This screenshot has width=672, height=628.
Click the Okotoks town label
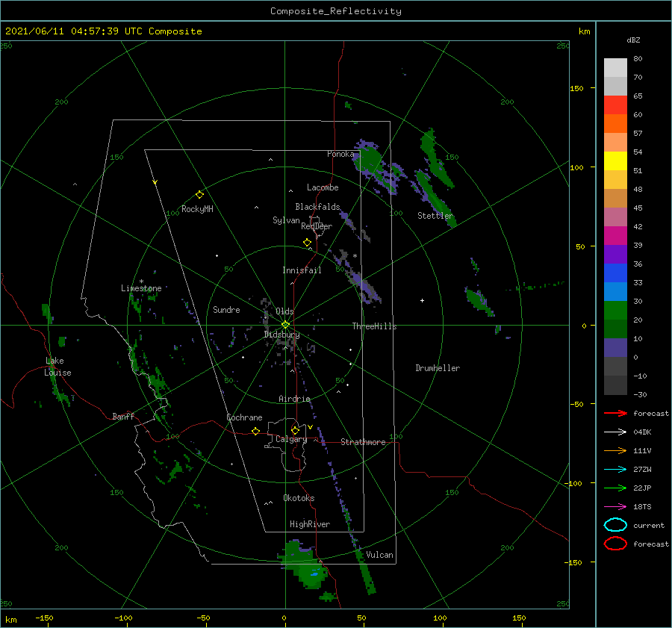click(x=299, y=497)
